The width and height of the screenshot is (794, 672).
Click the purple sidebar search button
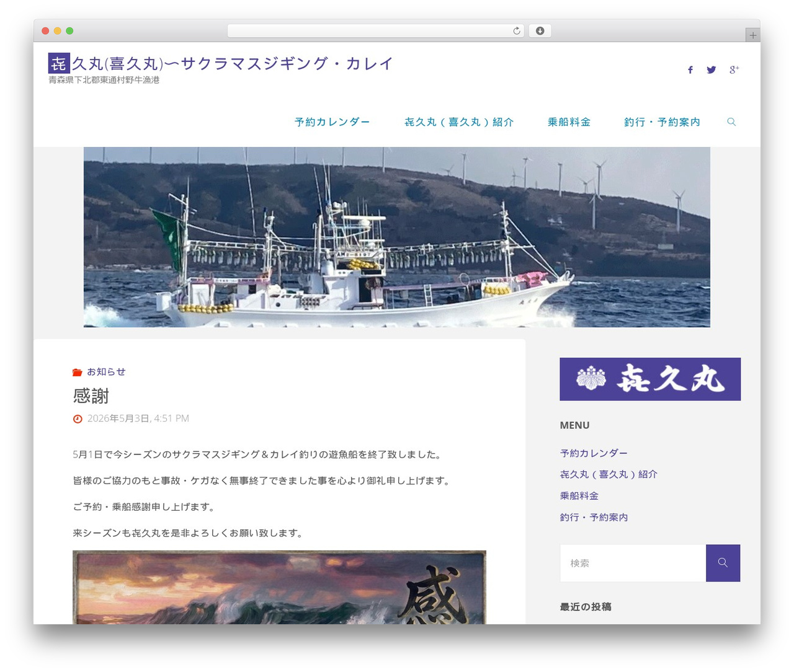[x=723, y=563]
